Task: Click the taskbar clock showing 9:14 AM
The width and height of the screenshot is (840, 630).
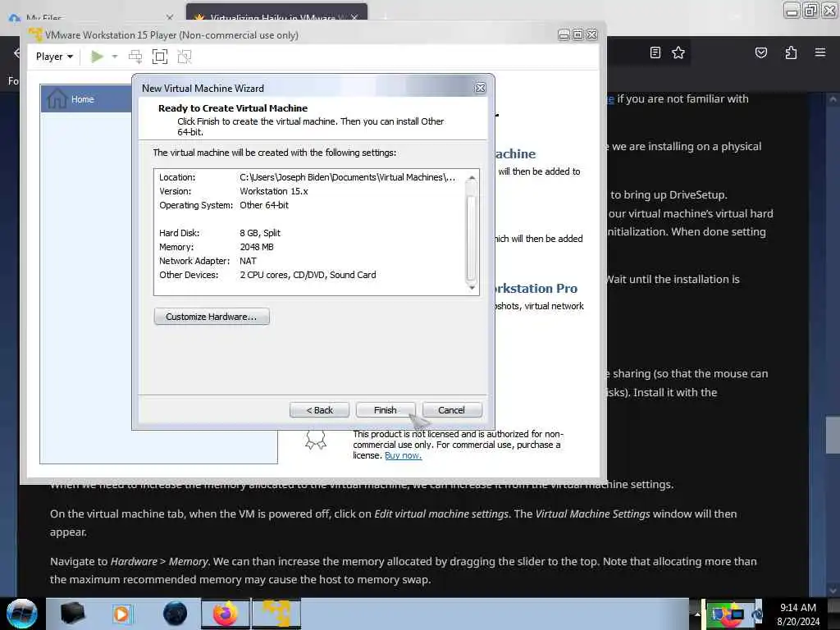Action: [x=798, y=614]
